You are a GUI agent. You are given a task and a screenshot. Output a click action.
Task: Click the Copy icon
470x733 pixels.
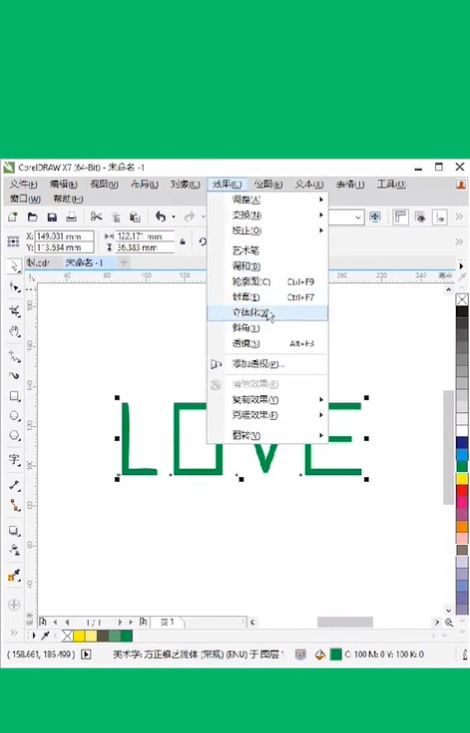116,217
